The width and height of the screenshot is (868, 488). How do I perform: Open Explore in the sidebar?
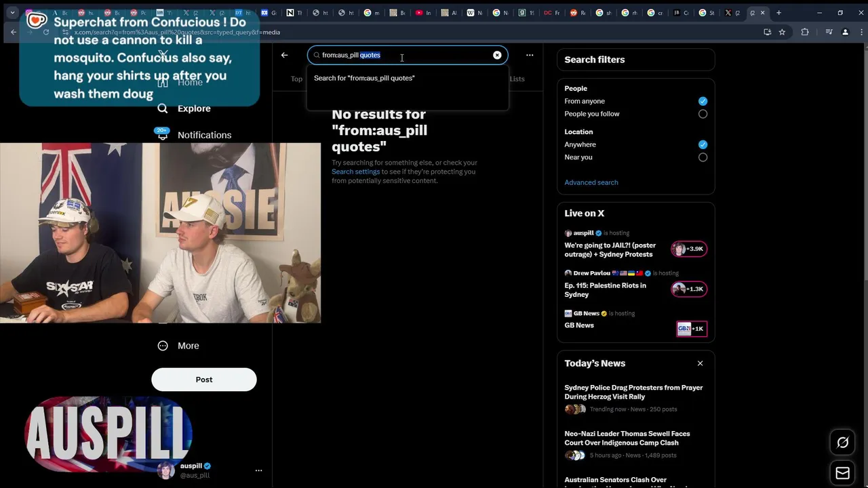click(x=194, y=108)
